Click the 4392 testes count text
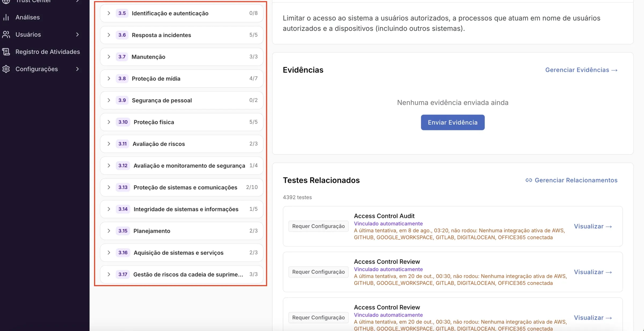644x331 pixels. [297, 197]
